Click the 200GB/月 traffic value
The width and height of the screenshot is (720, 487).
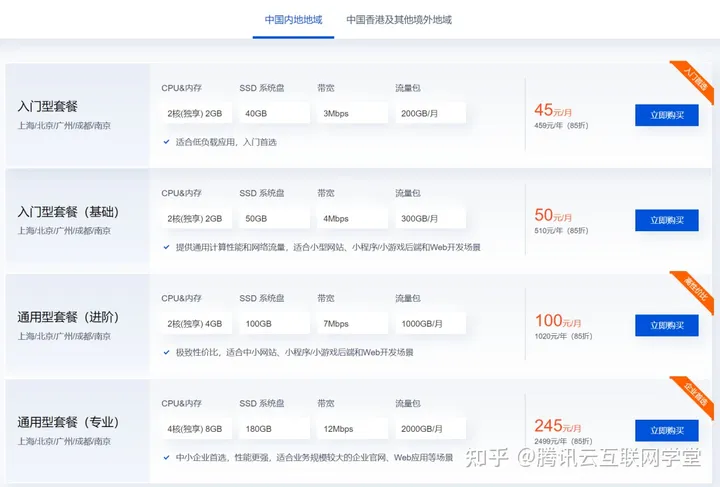430,113
